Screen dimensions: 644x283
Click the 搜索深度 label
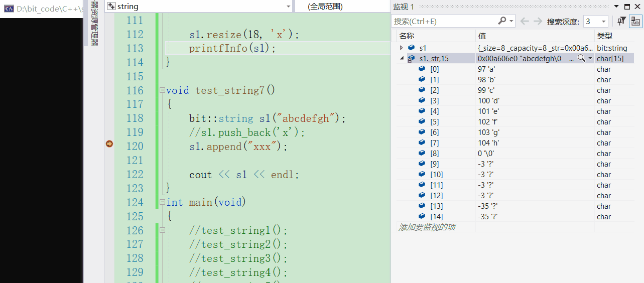pyautogui.click(x=563, y=22)
